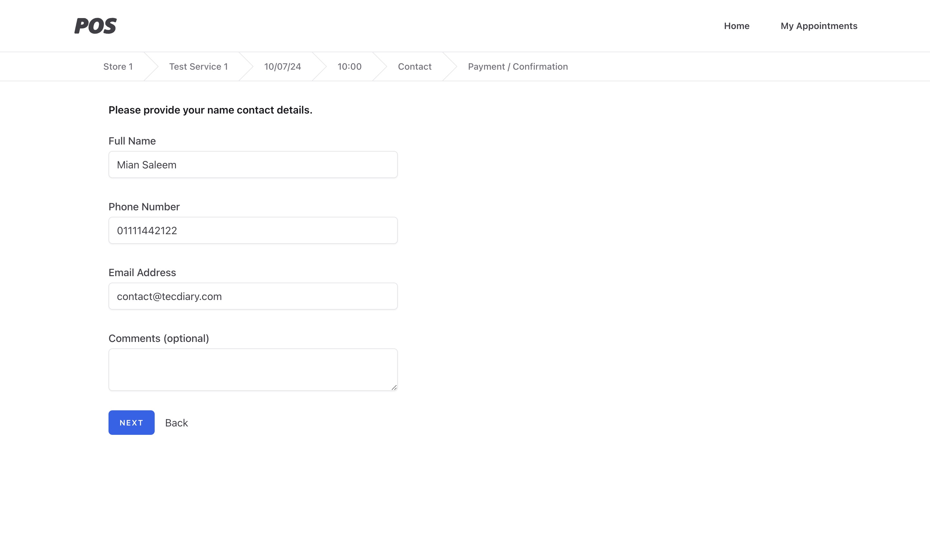Image resolution: width=930 pixels, height=560 pixels.
Task: Click the Full Name label
Action: pos(132,141)
